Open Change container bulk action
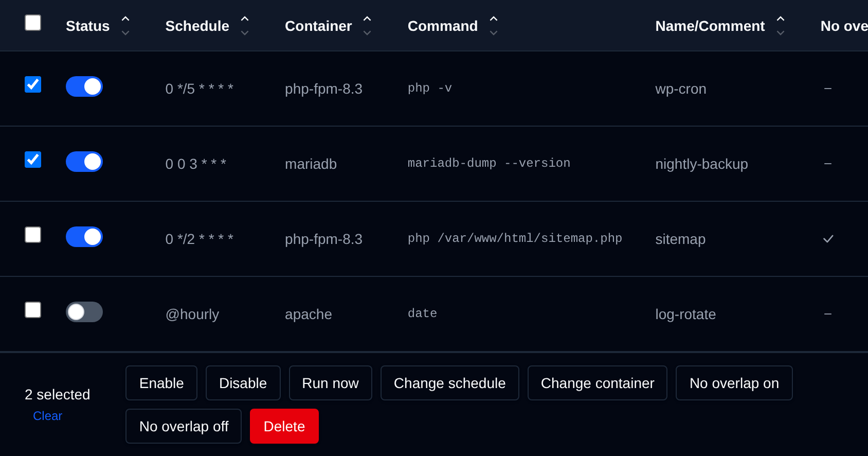Screen dimensions: 868x456 click(x=598, y=383)
